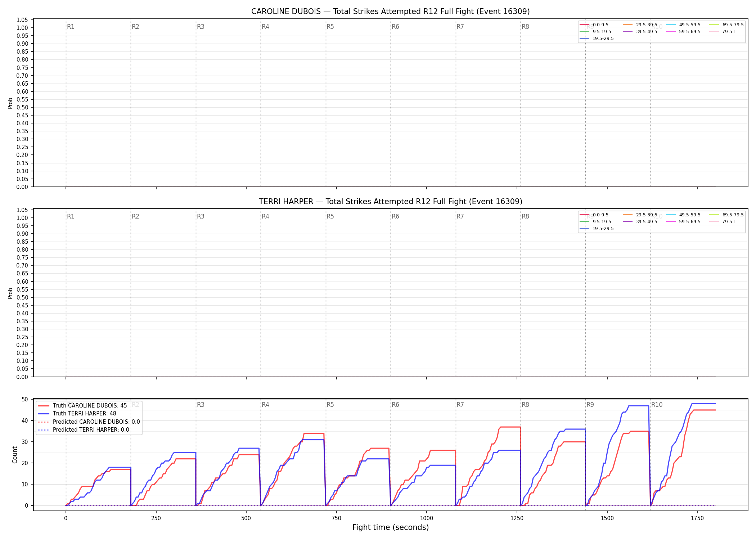Select '49.5-59.5' legend entry in Terri Harper chart
This screenshot has height=540, width=756.
(x=683, y=215)
